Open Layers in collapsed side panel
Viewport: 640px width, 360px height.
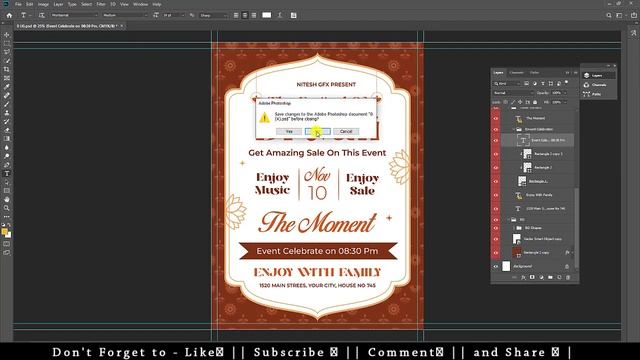click(599, 76)
